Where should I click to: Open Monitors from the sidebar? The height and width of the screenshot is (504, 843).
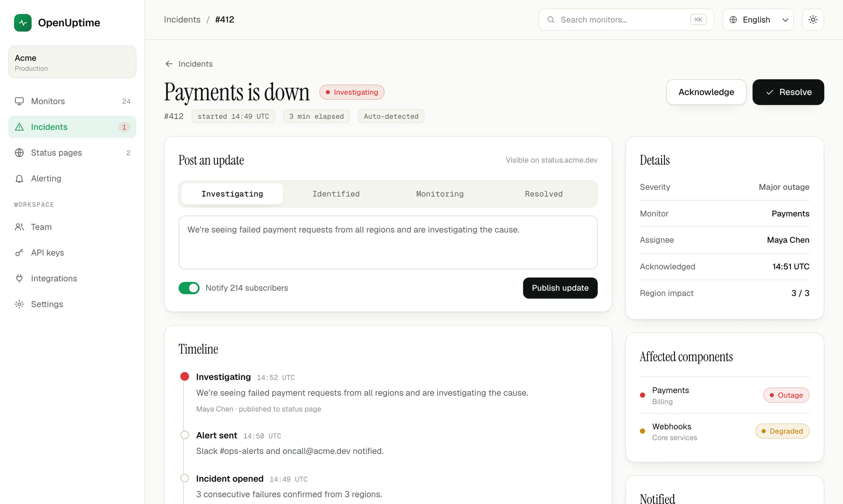[x=72, y=101]
